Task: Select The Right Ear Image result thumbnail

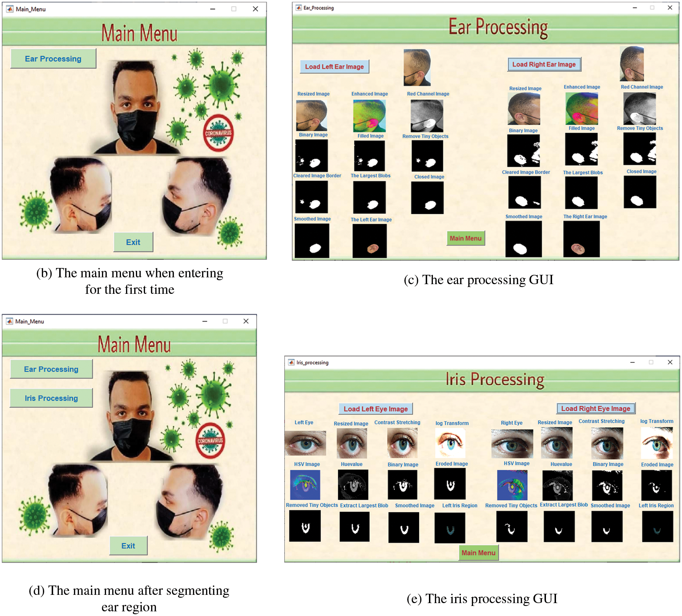Action: pos(581,239)
